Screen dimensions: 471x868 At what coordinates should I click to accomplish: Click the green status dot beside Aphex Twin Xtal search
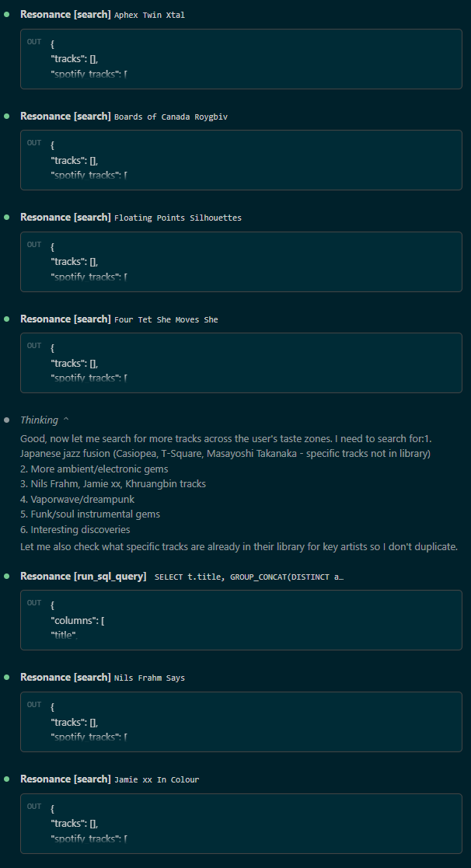click(x=8, y=14)
